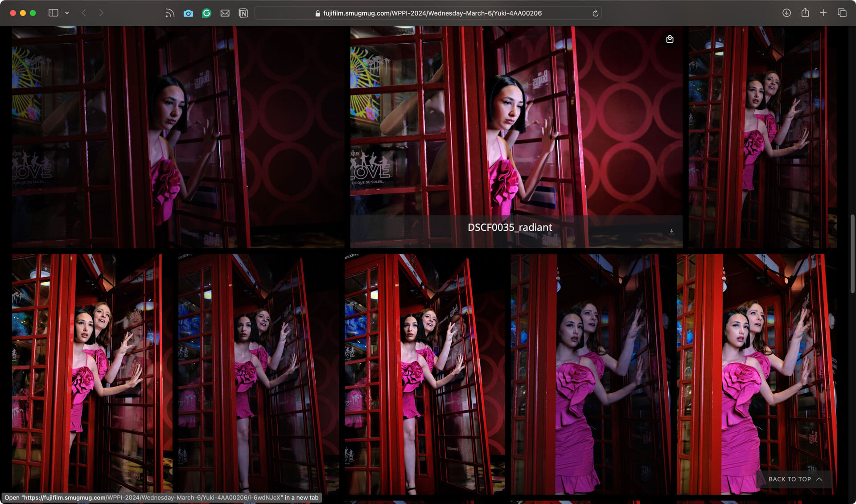The width and height of the screenshot is (856, 504).
Task: Download the DSCF0035_radiant photo
Action: pos(671,231)
